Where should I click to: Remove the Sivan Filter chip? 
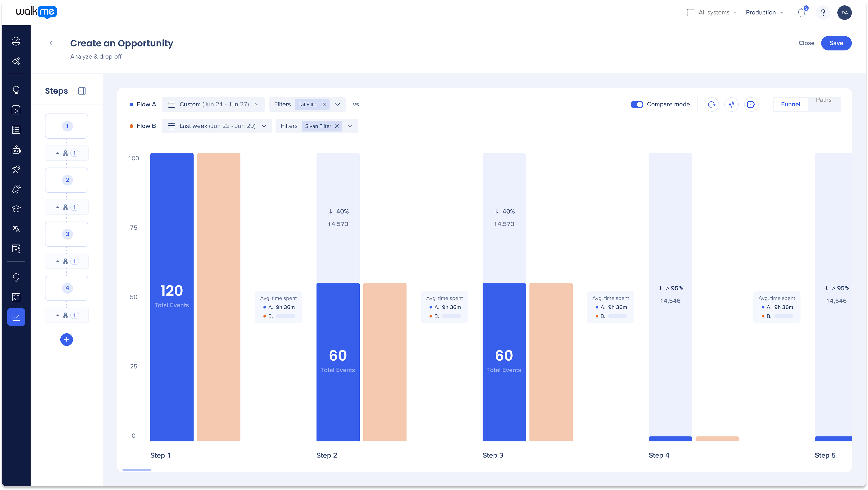[337, 126]
